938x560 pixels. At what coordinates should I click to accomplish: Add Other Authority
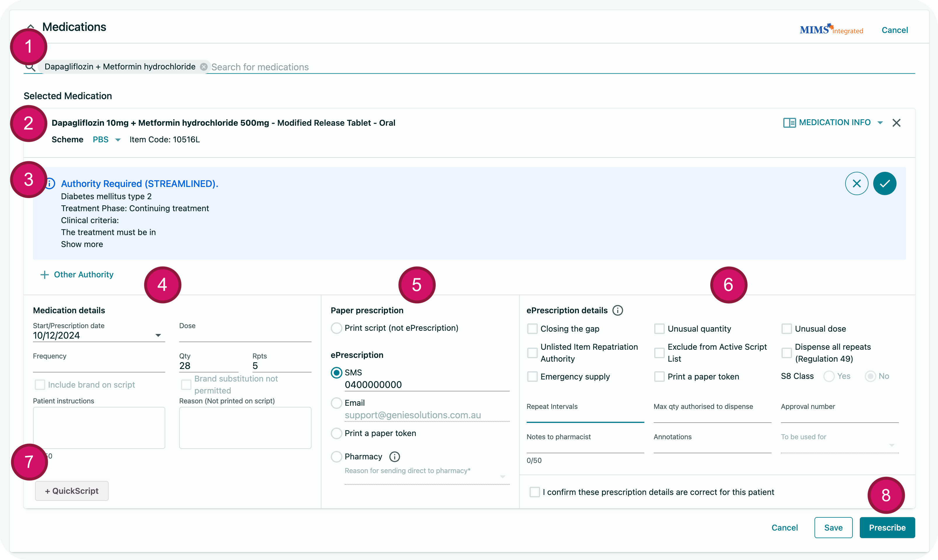(77, 274)
